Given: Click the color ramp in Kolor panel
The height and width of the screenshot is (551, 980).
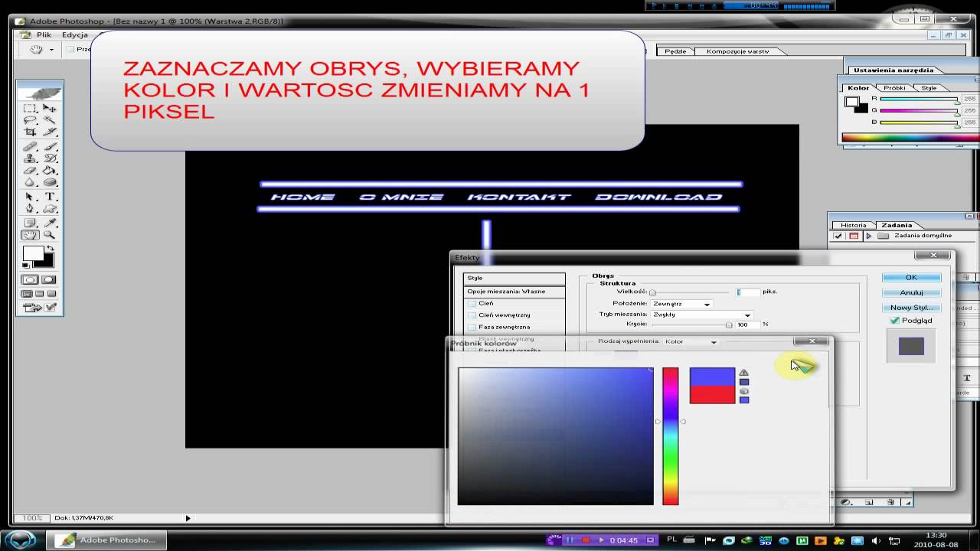Looking at the screenshot, I should (910, 139).
